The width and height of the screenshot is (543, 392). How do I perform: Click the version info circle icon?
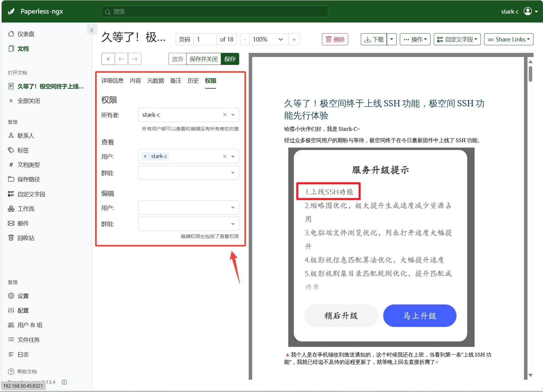[64, 382]
